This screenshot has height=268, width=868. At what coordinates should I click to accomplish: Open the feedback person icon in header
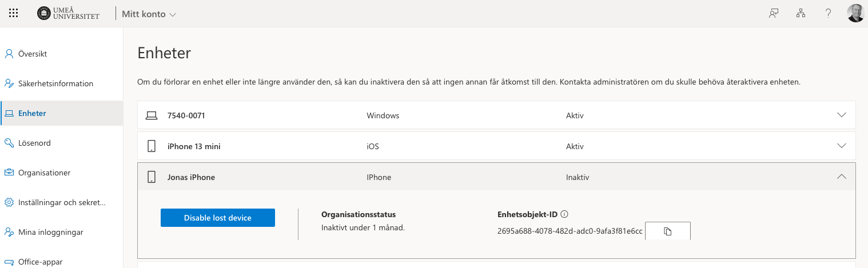[x=774, y=14]
